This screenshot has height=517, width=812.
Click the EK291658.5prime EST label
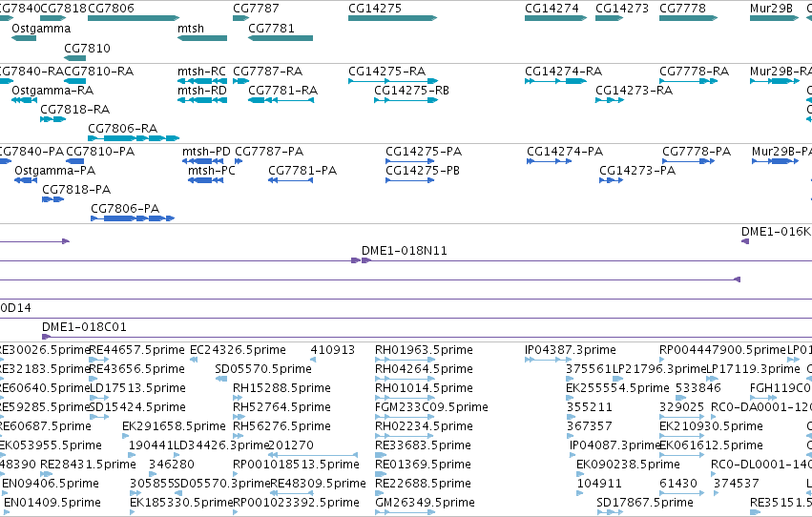click(174, 427)
